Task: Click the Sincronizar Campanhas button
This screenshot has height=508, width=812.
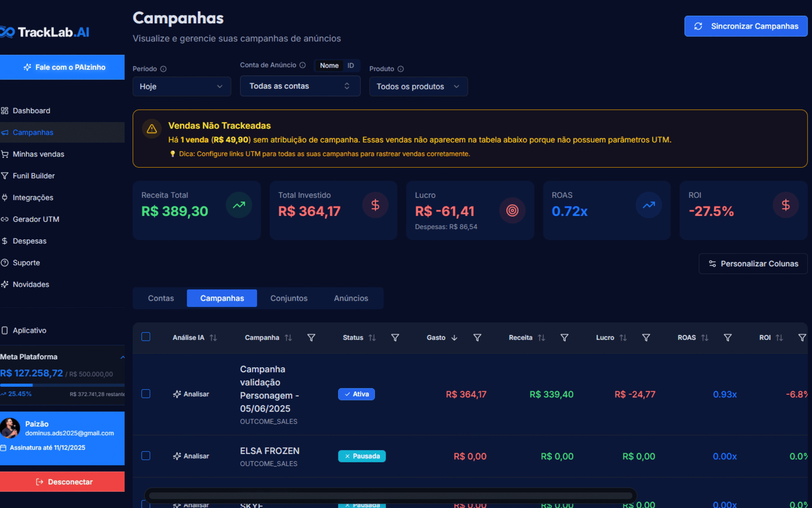Action: coord(746,26)
